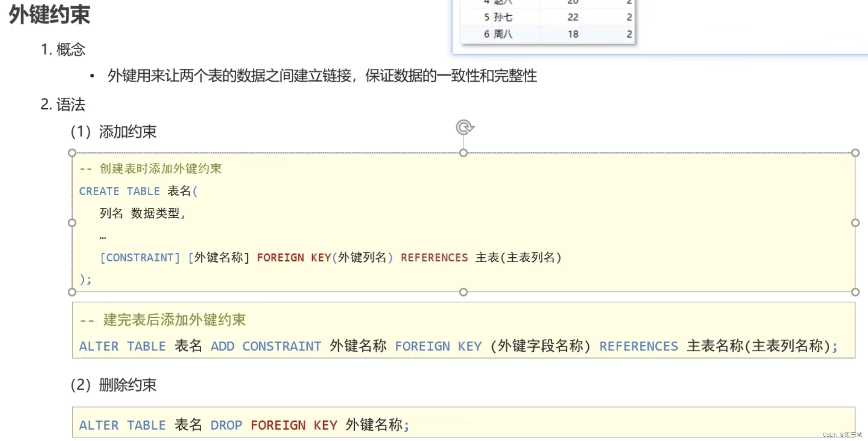The image size is (868, 441).
Task: Select the bottom-center resize handle of the code box
Action: click(x=464, y=292)
